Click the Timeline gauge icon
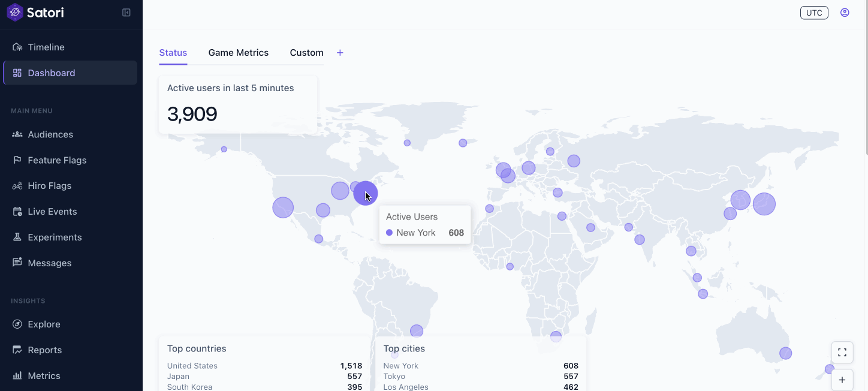This screenshot has width=868, height=391. 17,47
